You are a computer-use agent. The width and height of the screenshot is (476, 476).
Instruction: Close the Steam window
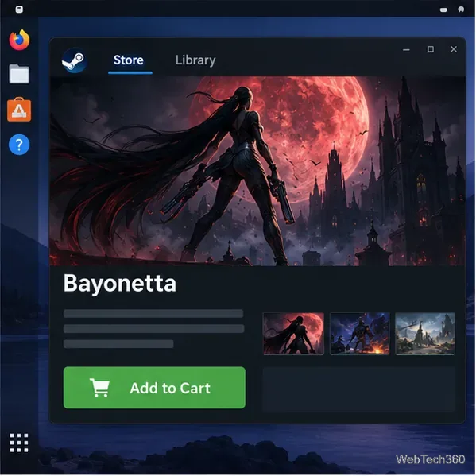[x=454, y=49]
